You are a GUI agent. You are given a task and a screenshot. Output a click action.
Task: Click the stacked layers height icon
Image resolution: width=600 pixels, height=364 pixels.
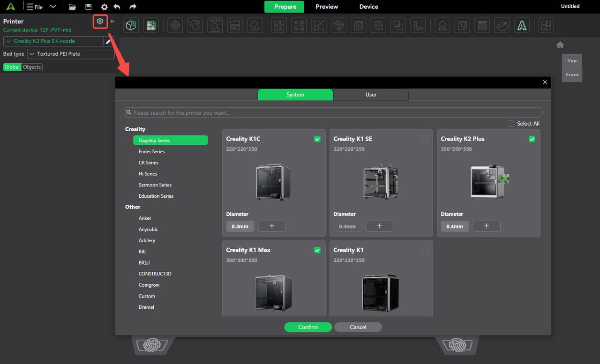coord(482,26)
